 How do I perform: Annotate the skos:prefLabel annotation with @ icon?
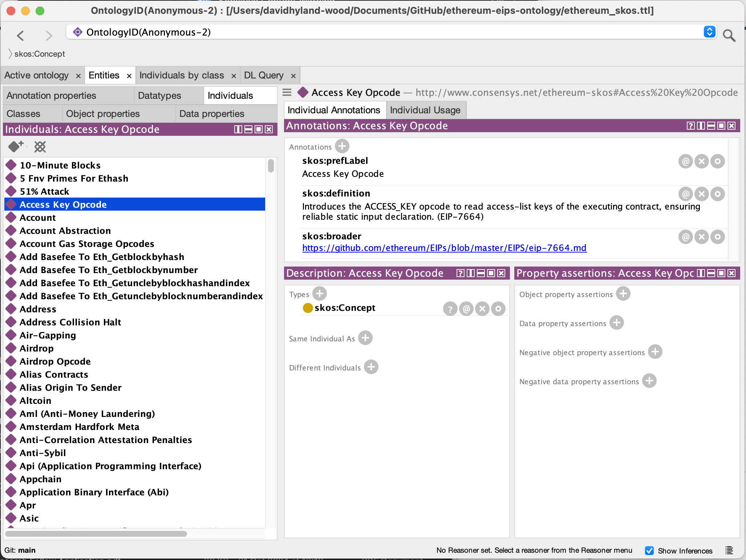(x=685, y=161)
